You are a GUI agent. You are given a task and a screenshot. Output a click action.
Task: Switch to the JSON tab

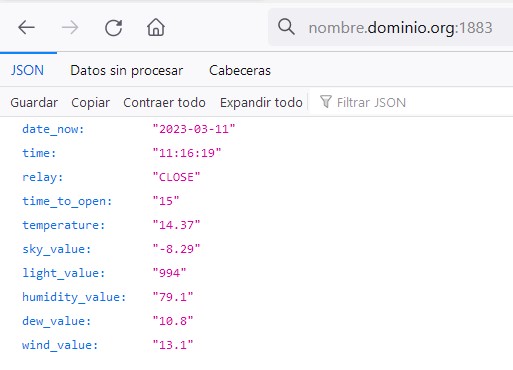coord(27,70)
